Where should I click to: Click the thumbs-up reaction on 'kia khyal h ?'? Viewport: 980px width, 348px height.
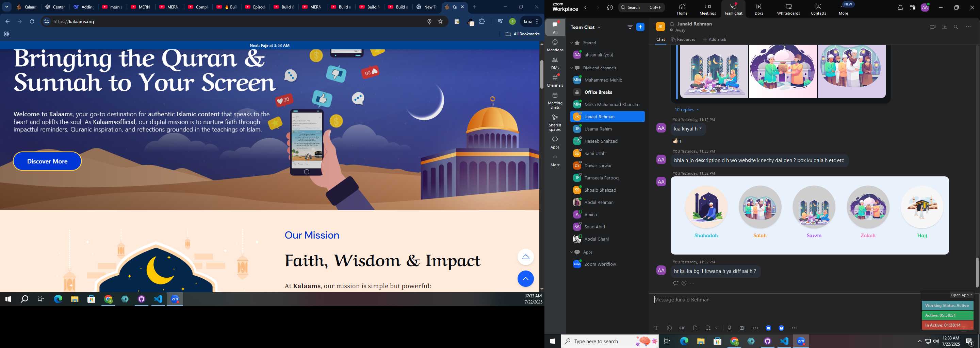tap(677, 141)
